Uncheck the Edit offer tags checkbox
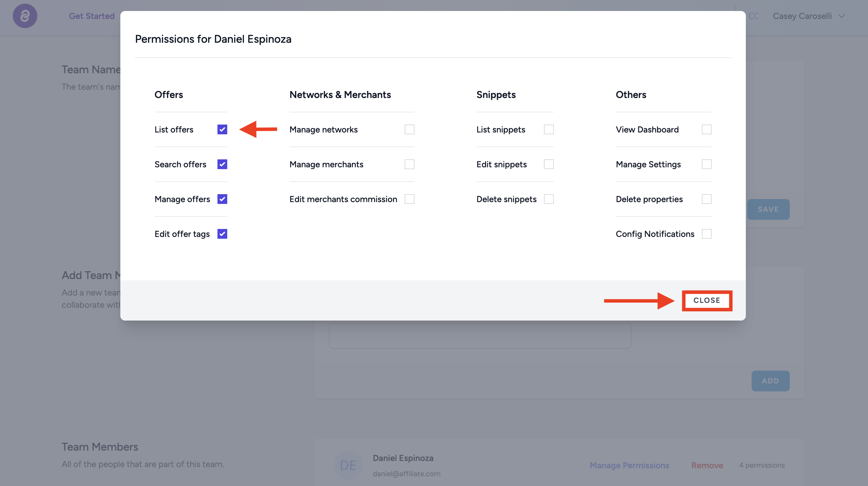The width and height of the screenshot is (868, 486). click(222, 234)
